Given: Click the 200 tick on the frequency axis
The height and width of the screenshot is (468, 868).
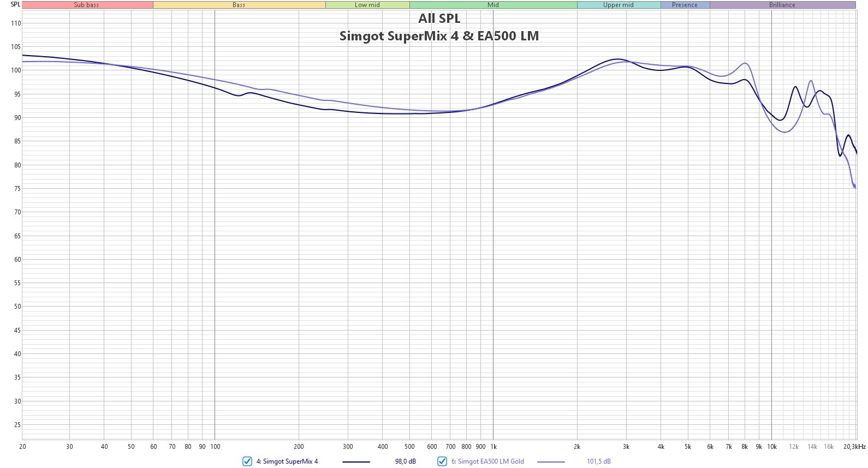Looking at the screenshot, I should point(299,447).
